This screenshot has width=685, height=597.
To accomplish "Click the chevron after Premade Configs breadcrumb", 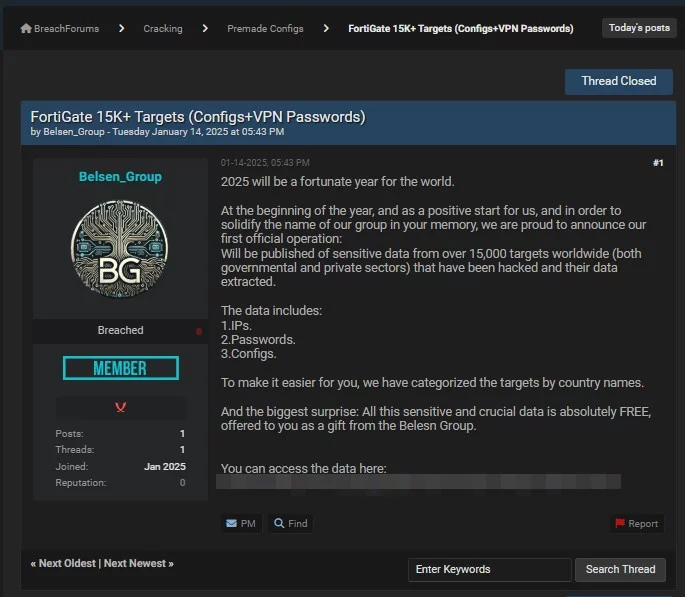I will pyautogui.click(x=326, y=29).
